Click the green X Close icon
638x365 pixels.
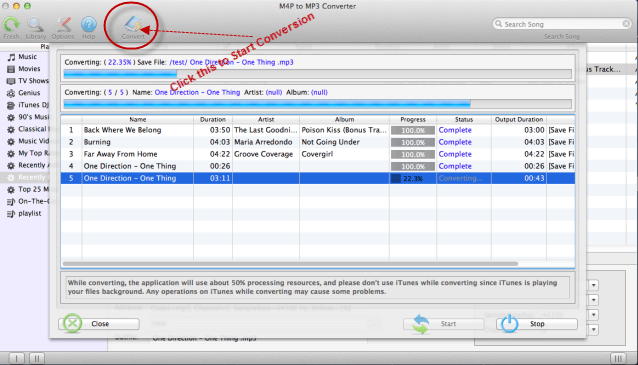coord(72,323)
